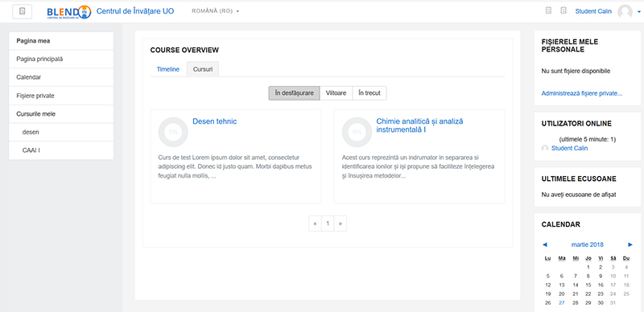Click day 1 in the calendar
The height and width of the screenshot is (312, 644).
[x=588, y=267]
